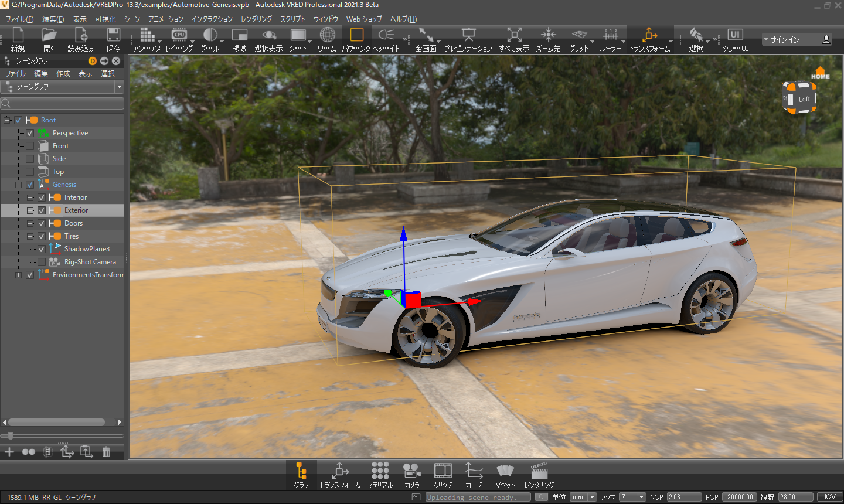Screen dimensions: 844x504
Task: Open the ヘルプ(H) menu
Action: [404, 19]
